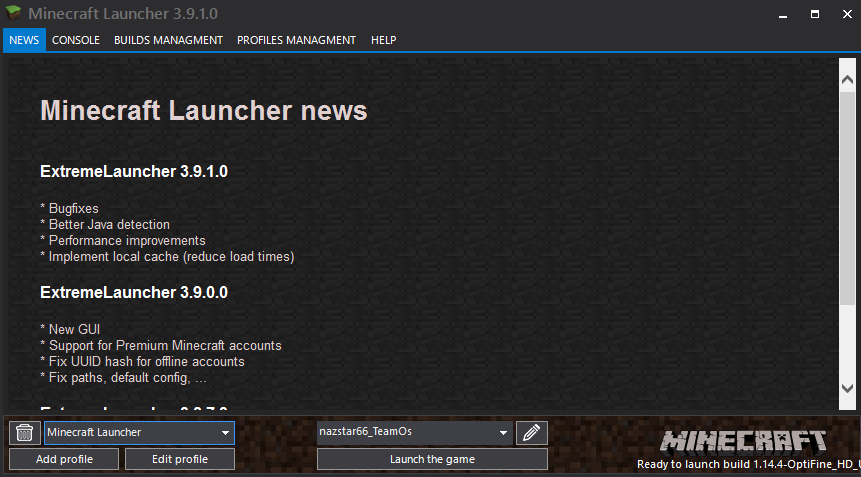This screenshot has width=861, height=477.
Task: Click Launch the game button
Action: (x=432, y=459)
